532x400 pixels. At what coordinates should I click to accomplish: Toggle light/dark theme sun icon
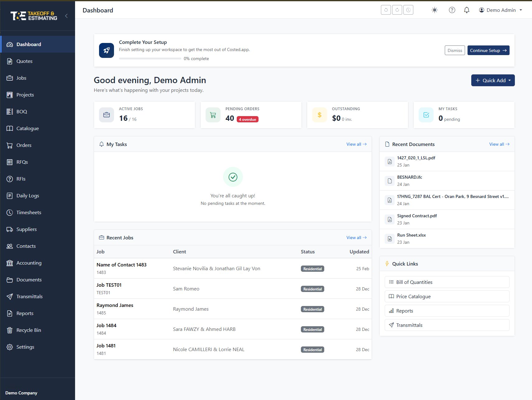(435, 10)
